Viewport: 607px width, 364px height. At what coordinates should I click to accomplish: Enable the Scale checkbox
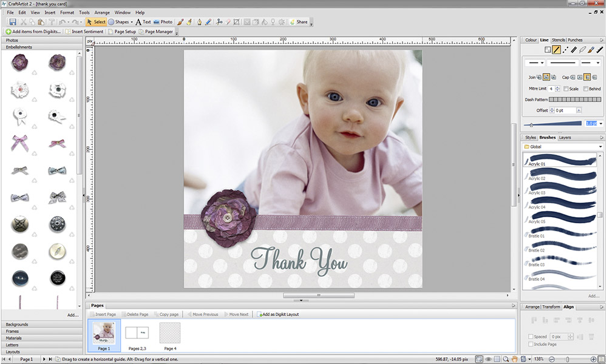[566, 89]
